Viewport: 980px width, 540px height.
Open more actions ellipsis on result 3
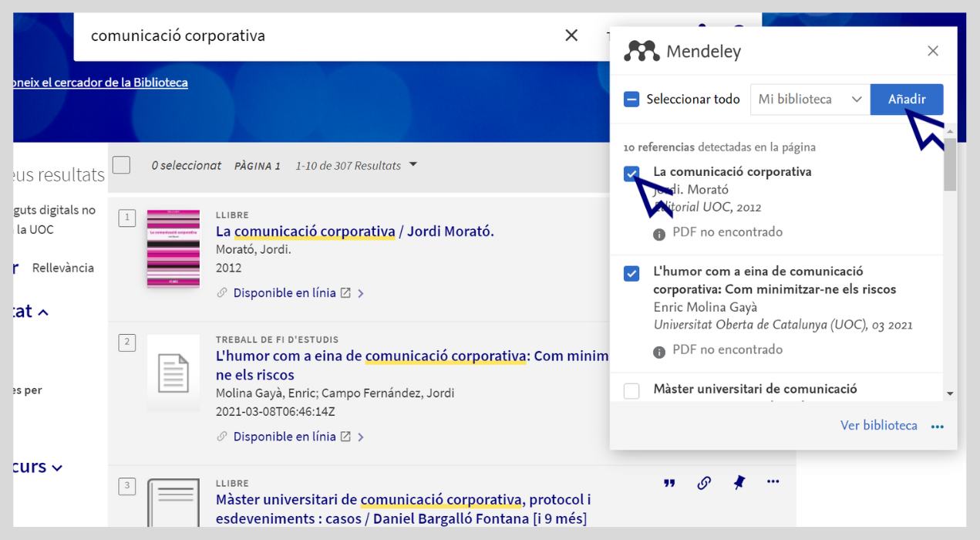pos(773,482)
